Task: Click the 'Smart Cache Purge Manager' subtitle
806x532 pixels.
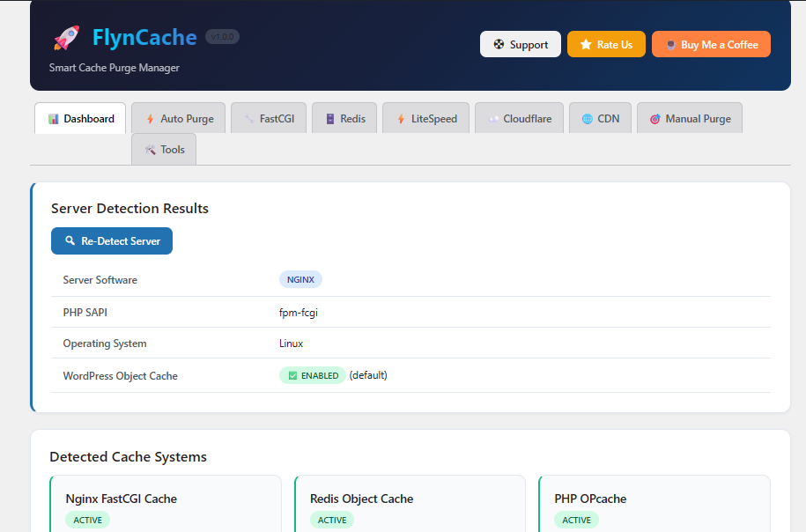Action: click(115, 68)
